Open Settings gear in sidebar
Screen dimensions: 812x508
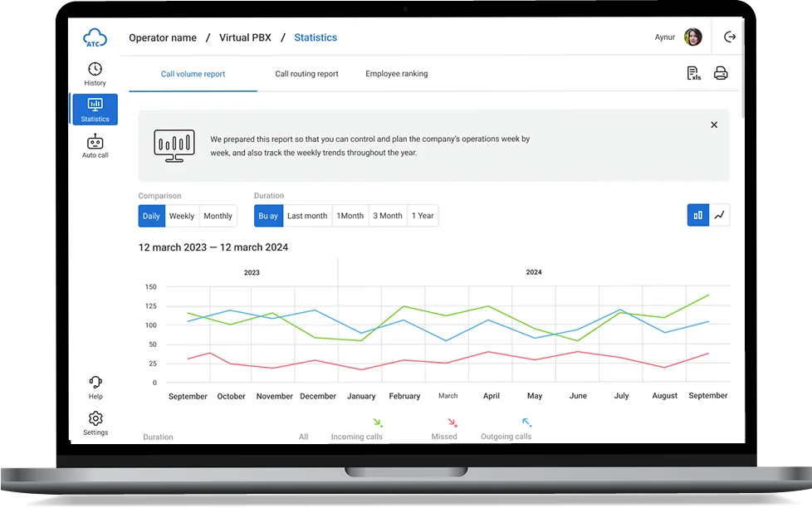(x=95, y=423)
